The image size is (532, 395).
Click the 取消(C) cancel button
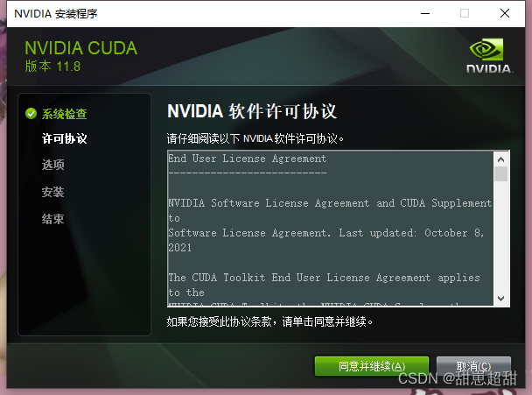click(473, 366)
